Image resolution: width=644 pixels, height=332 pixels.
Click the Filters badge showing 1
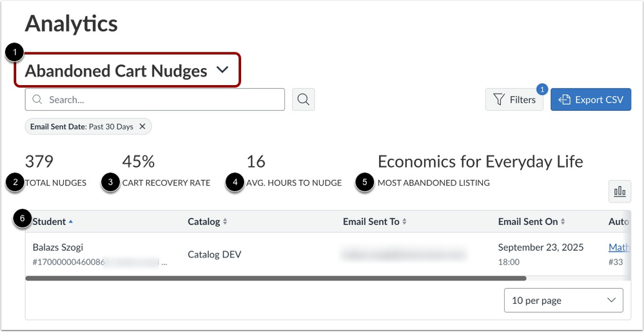[x=542, y=90]
